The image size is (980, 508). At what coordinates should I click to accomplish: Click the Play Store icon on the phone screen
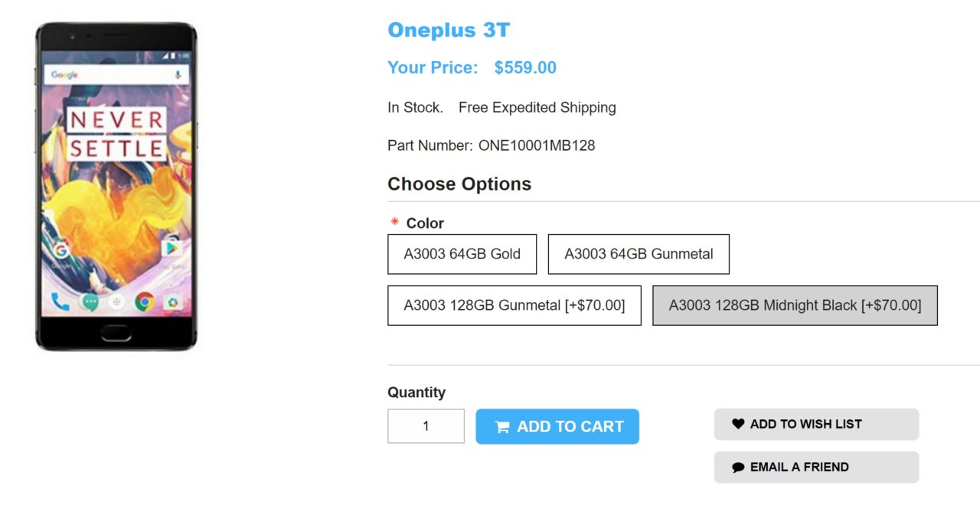(171, 249)
